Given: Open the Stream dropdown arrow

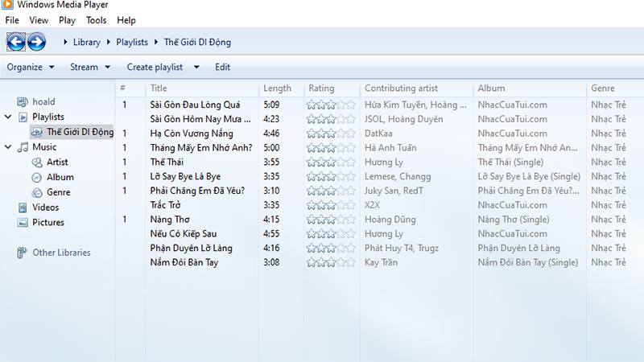Looking at the screenshot, I should [108, 67].
